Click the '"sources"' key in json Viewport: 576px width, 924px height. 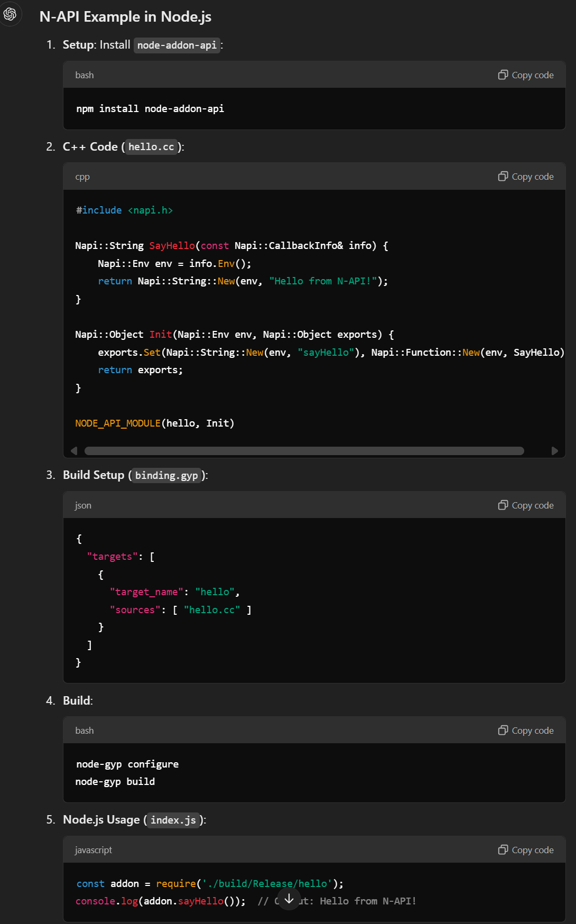(135, 610)
